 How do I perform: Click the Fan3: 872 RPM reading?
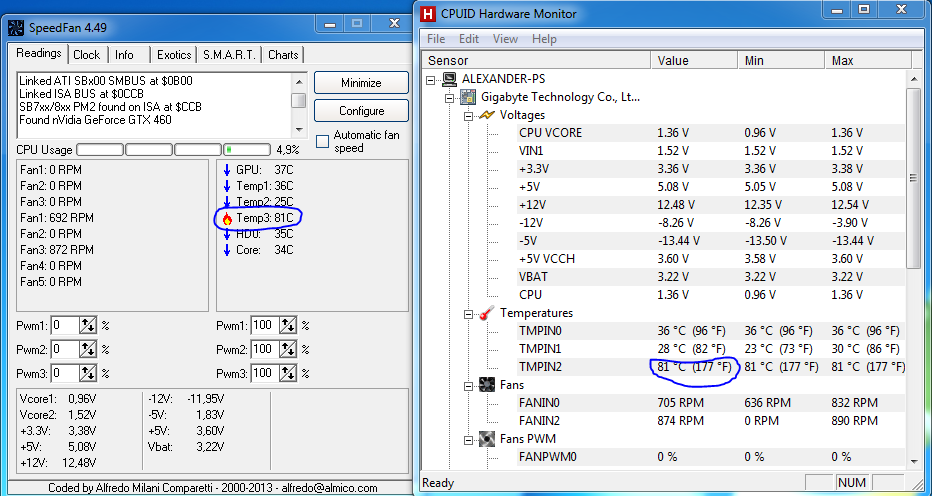point(56,250)
